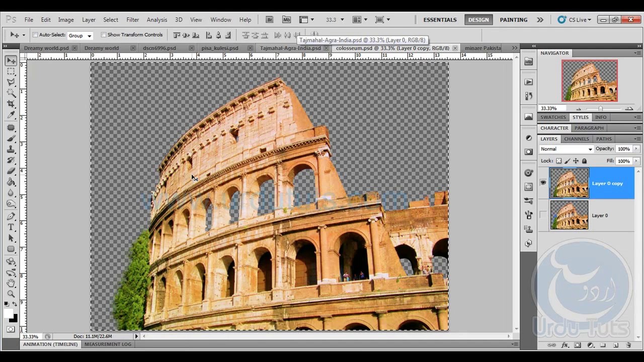Link layers using the chain icon
Viewport: 644px width, 362px height.
[x=552, y=345]
